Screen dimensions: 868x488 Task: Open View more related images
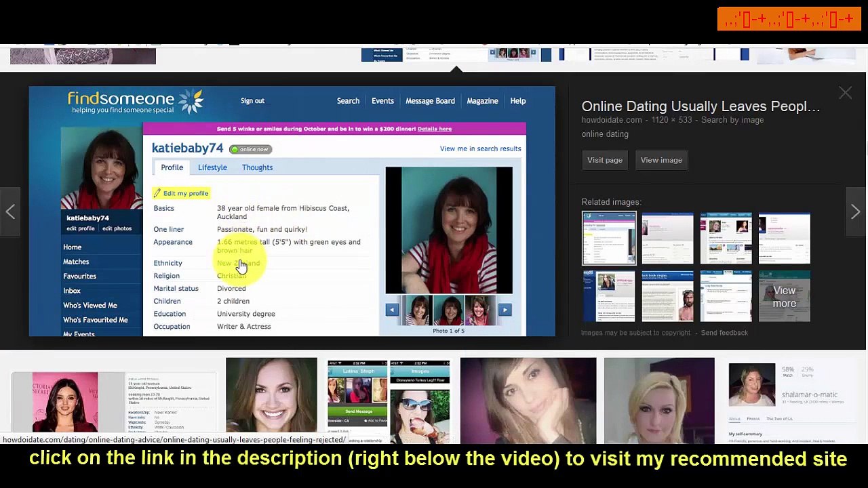[x=785, y=297]
